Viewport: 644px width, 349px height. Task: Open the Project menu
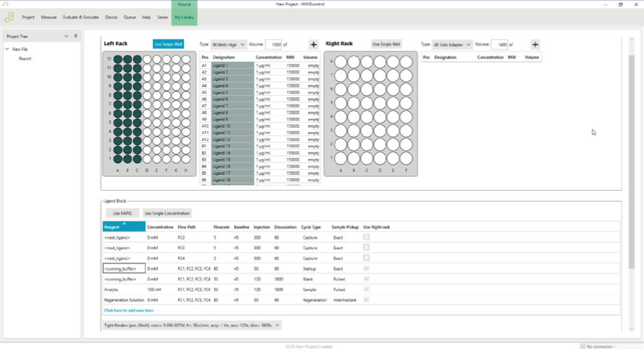[28, 17]
